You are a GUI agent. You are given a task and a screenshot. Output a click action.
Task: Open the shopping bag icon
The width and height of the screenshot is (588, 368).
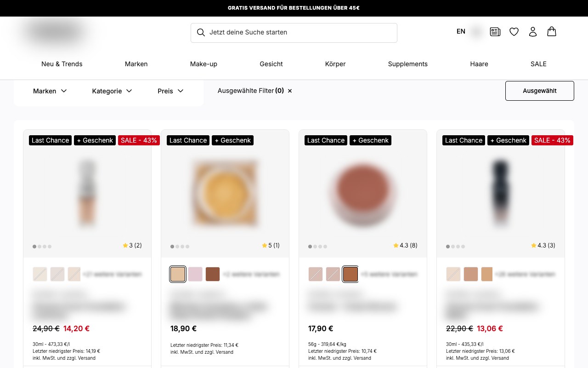(x=552, y=31)
